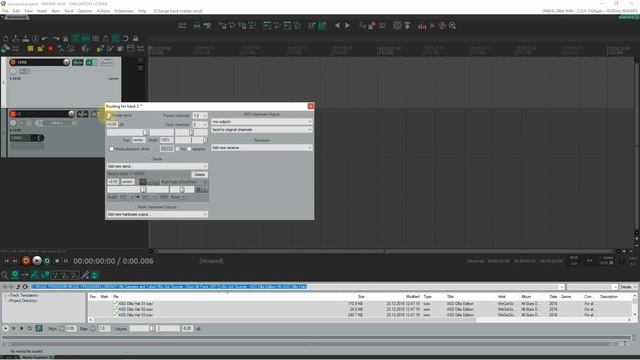Click the Pan center field in routing dialog
This screenshot has height=360, width=640.
138,140
